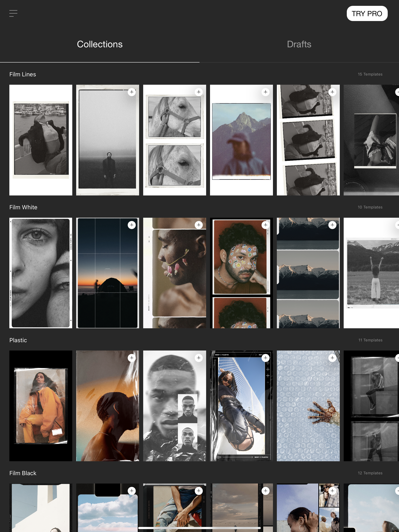Open the hamburger menu icon
The width and height of the screenshot is (399, 532).
point(13,13)
